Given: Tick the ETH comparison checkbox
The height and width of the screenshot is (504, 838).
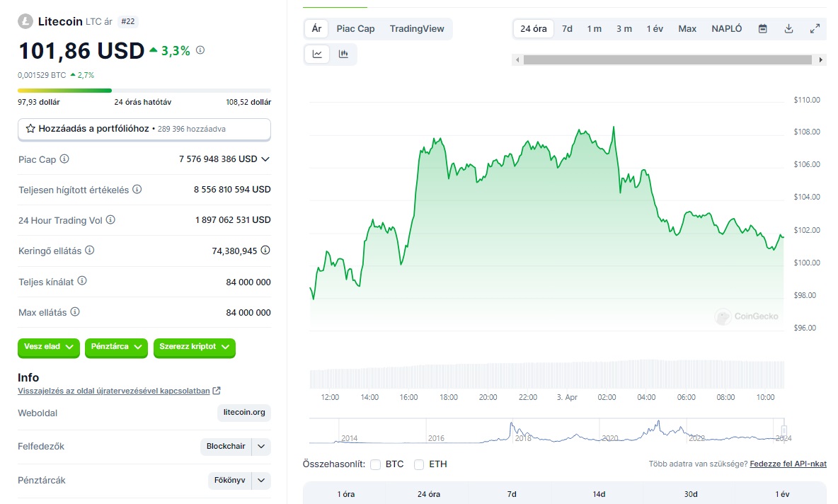Looking at the screenshot, I should pyautogui.click(x=419, y=464).
